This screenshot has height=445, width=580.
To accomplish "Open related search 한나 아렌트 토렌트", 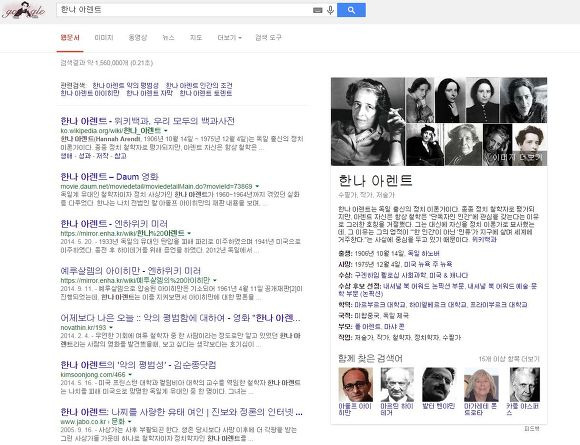I will coord(206,93).
